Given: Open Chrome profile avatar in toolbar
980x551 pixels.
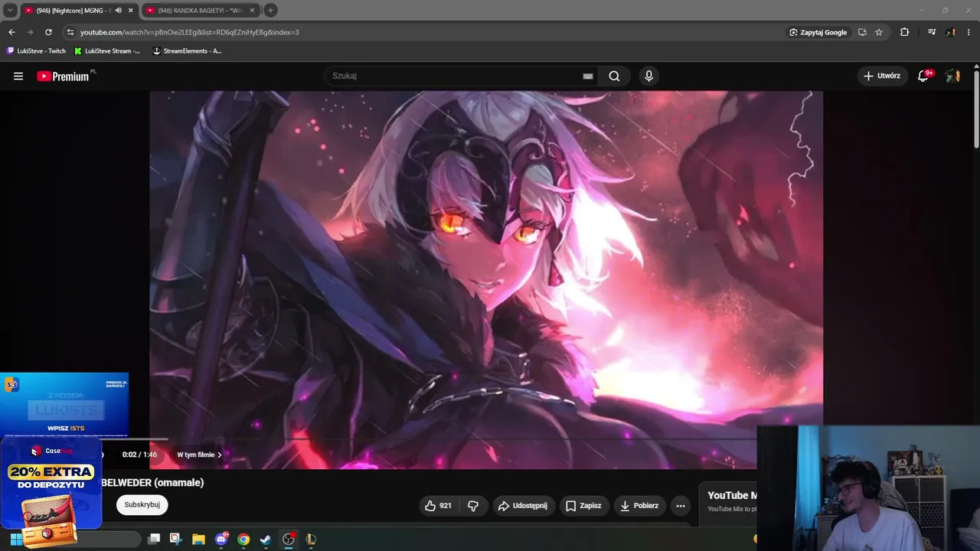Looking at the screenshot, I should (951, 32).
